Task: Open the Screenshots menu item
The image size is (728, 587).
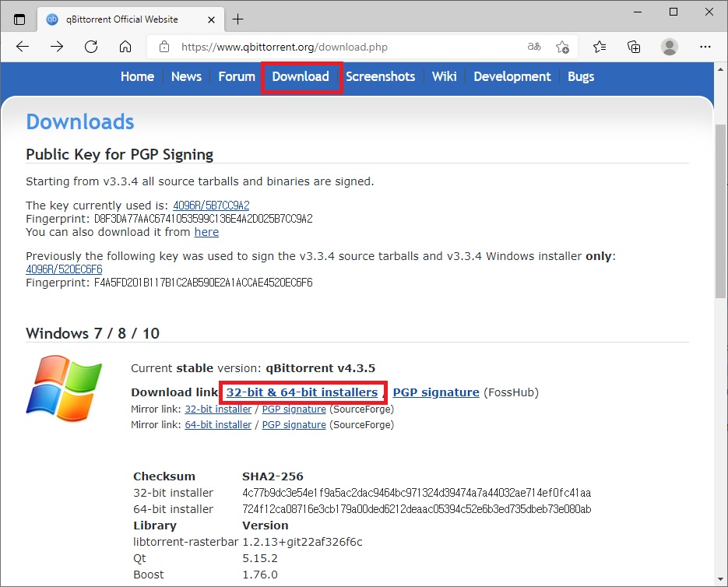Action: click(x=380, y=76)
